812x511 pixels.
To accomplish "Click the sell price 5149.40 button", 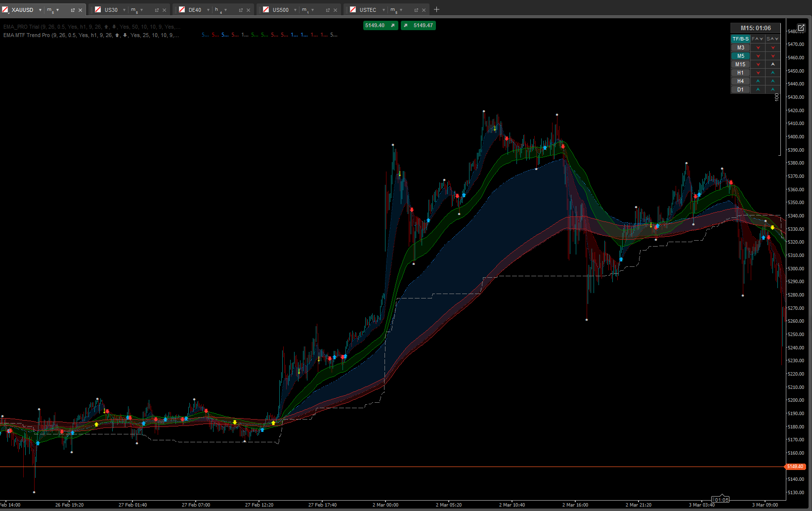I will point(380,26).
